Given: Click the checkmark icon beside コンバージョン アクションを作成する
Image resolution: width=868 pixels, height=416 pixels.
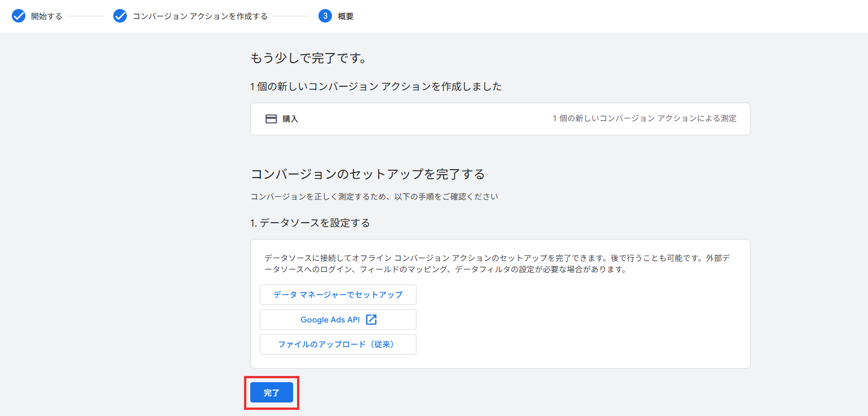Looking at the screenshot, I should [120, 16].
